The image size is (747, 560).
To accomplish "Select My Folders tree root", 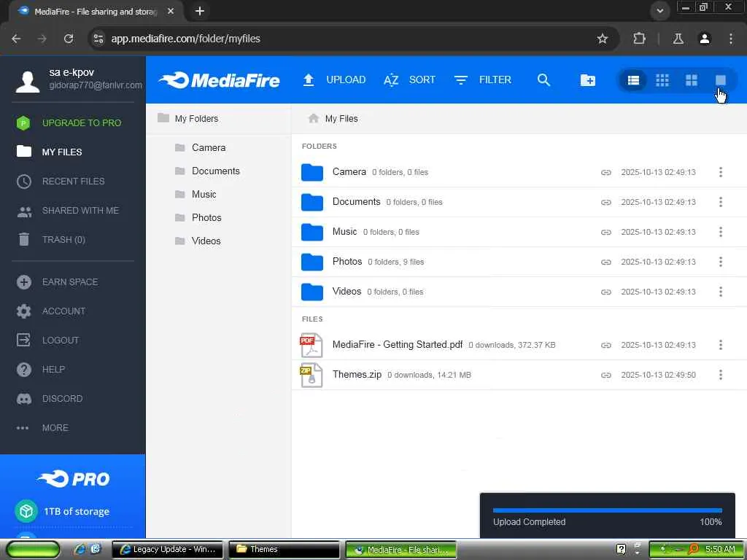I will (187, 118).
